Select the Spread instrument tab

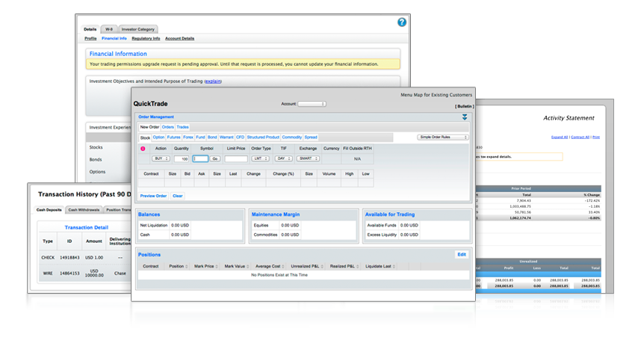pos(311,138)
